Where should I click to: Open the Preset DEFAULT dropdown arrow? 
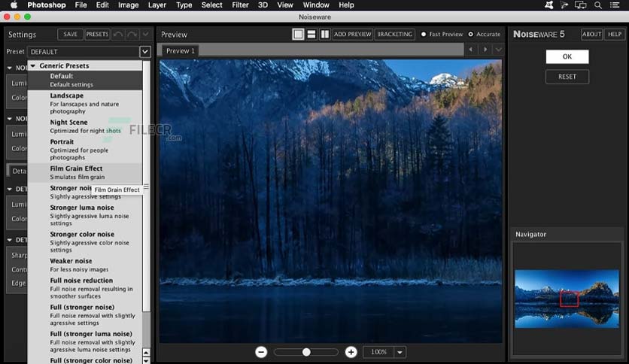pyautogui.click(x=145, y=51)
